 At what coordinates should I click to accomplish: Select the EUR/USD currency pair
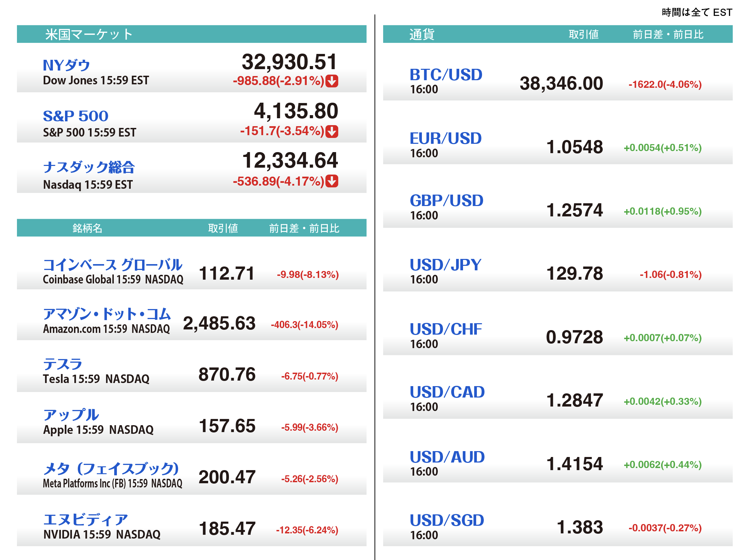click(x=445, y=138)
